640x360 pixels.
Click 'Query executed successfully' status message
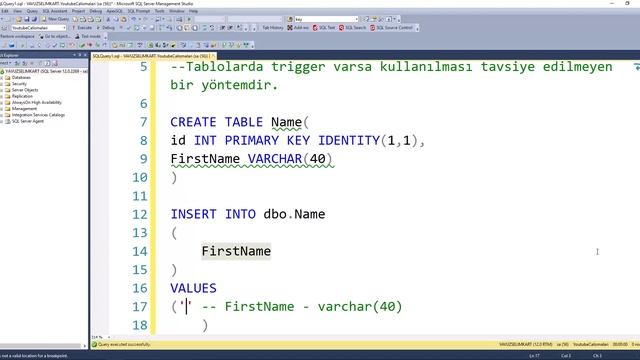124,344
